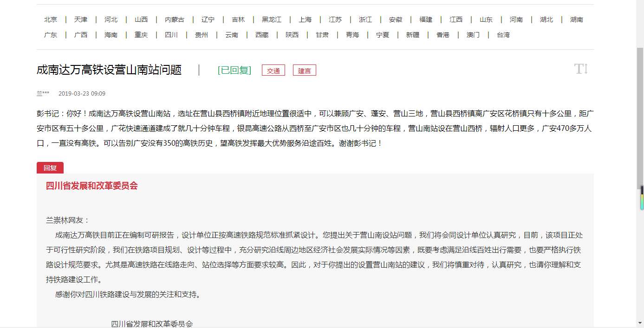Viewport: 644px width, 328px height.
Task: Click the 建言 type tag
Action: tap(305, 71)
